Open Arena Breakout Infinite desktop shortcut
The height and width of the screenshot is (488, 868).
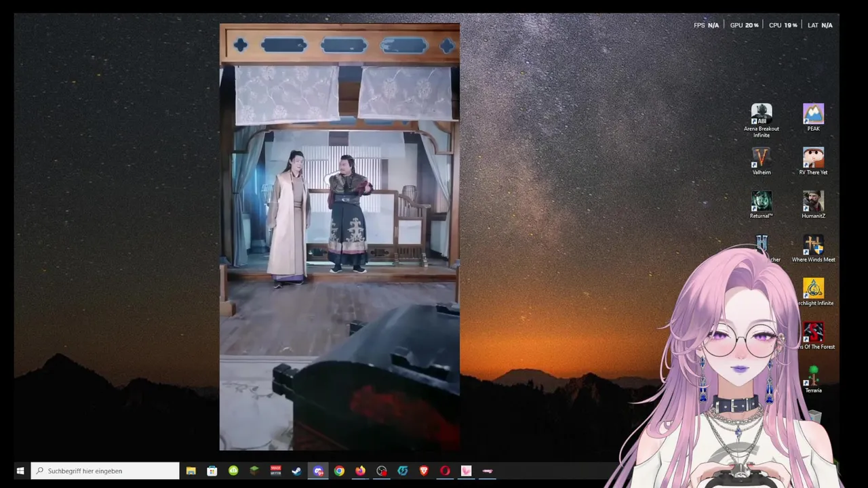tap(762, 121)
